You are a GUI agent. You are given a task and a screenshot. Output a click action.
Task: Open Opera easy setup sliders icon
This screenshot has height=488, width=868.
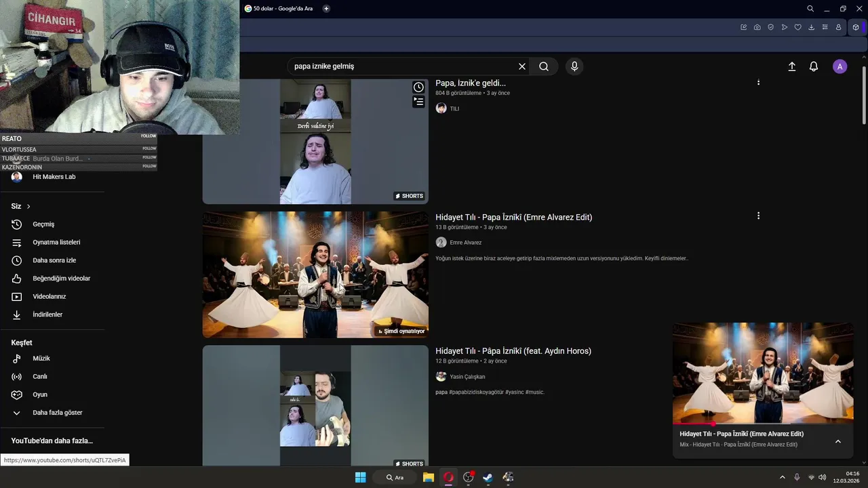tap(825, 27)
